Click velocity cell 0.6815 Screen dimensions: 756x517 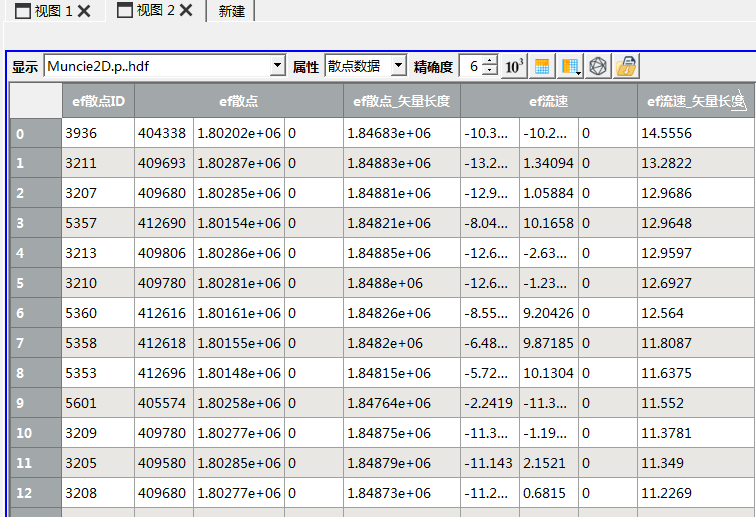click(549, 493)
